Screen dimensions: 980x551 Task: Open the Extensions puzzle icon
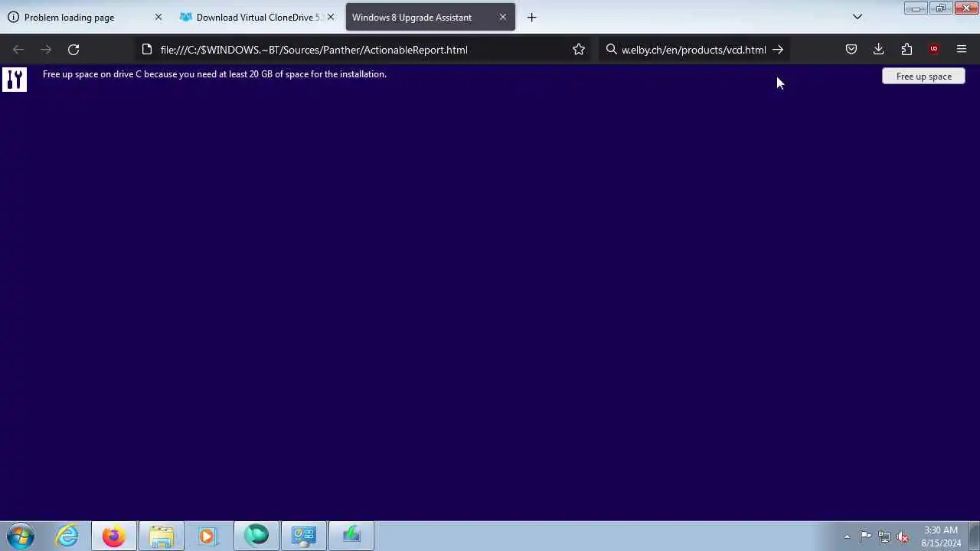(906, 50)
